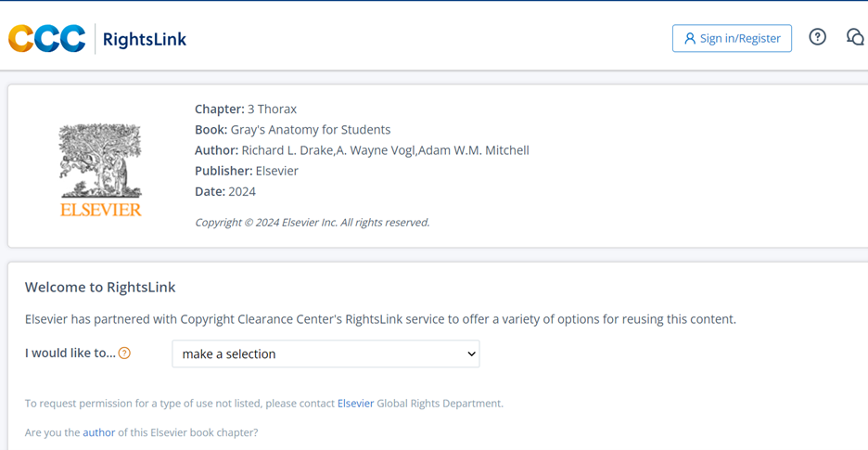
Task: Open the 'make a selection' dropdown
Action: pyautogui.click(x=325, y=354)
